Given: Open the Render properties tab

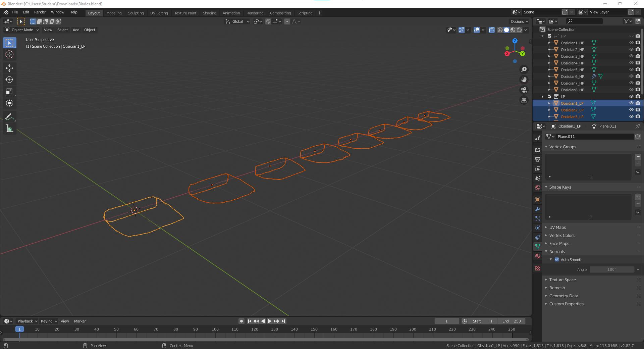Looking at the screenshot, I should [538, 150].
